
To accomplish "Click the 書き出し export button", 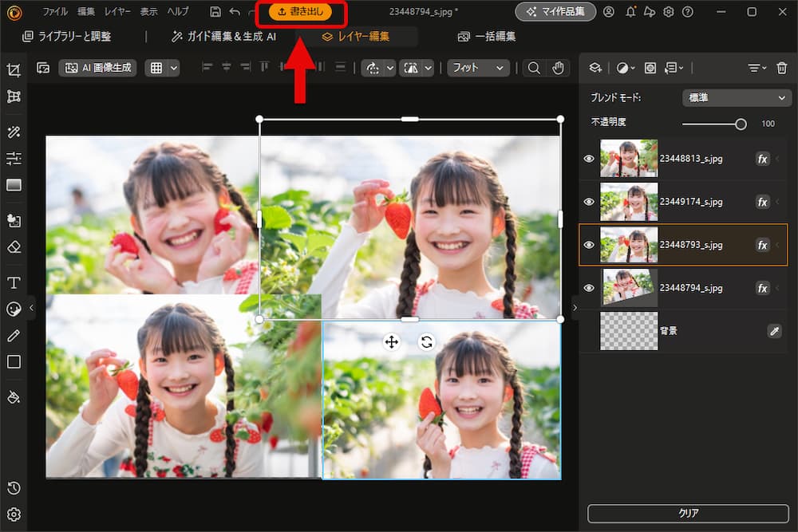I will click(x=300, y=12).
